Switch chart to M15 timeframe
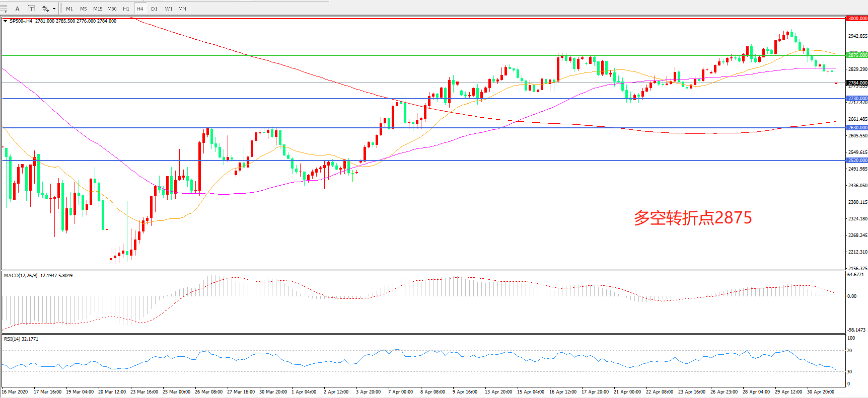Screen dimensions: 868x398 pos(98,9)
